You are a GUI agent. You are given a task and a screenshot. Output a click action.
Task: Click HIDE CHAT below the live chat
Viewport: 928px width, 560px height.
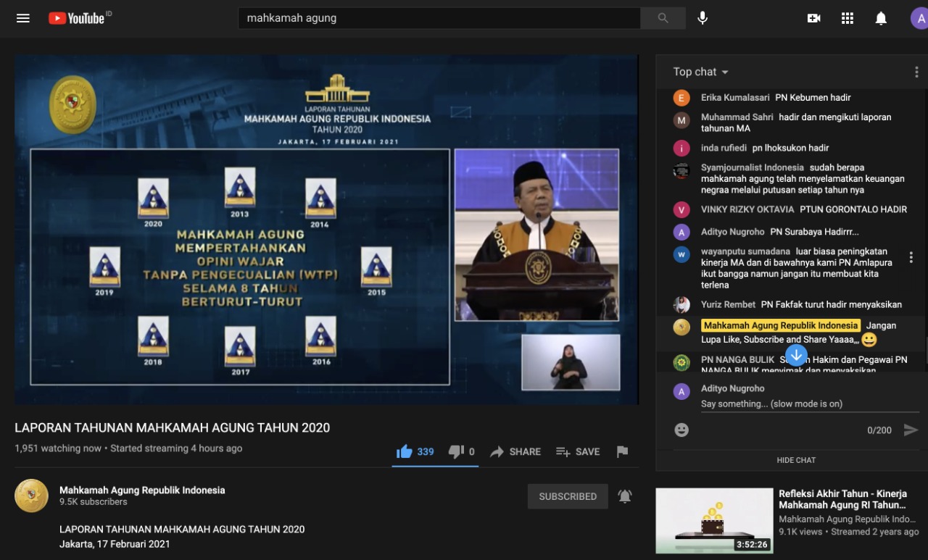point(795,459)
